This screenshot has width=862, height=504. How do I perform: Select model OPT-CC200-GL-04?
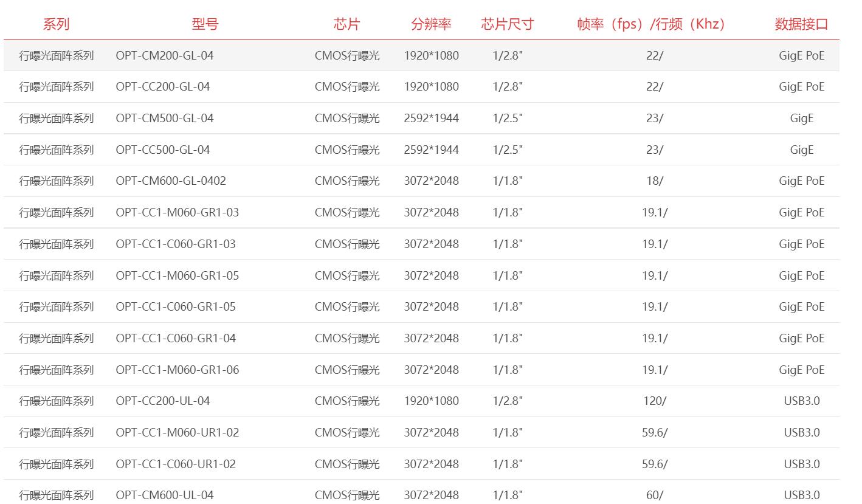pos(162,86)
